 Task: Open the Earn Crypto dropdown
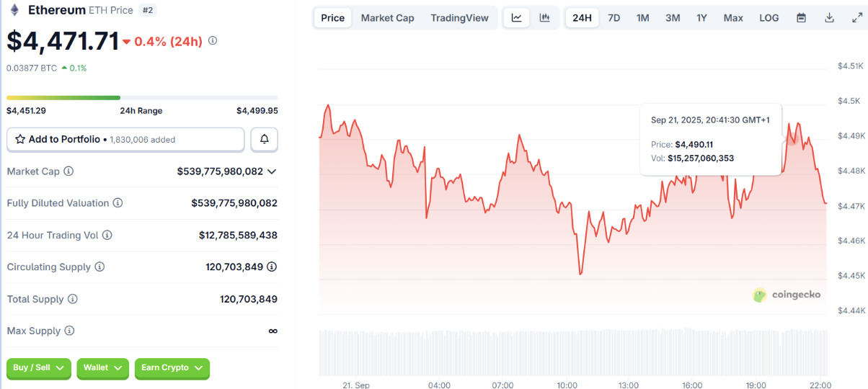click(172, 368)
